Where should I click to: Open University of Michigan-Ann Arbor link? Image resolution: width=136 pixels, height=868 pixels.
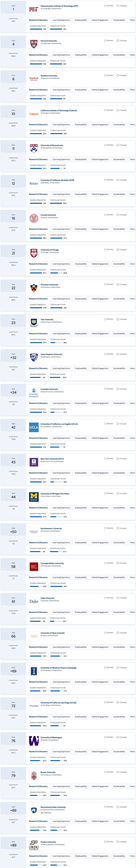click(x=55, y=493)
